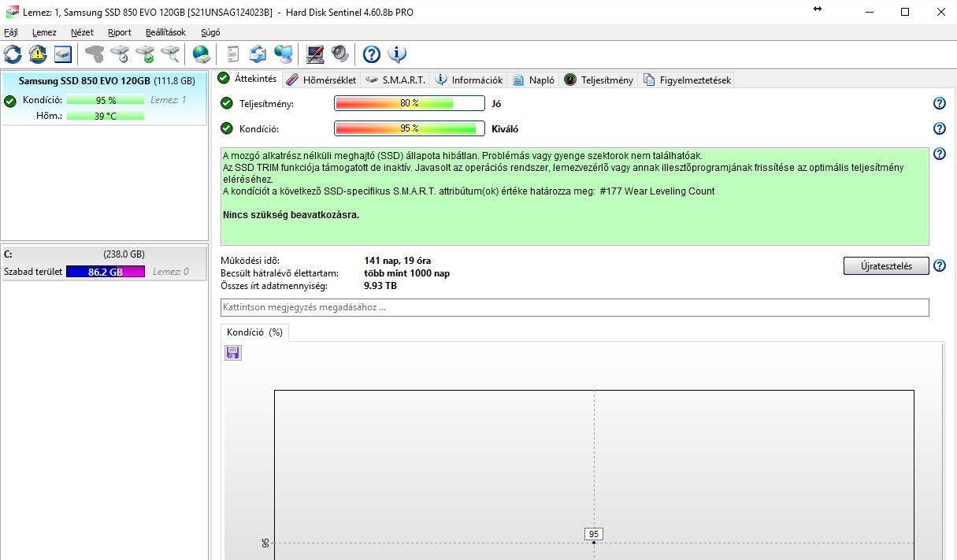Click the sidebar Kondíció 95 % bar
This screenshot has width=957, height=560.
(x=106, y=100)
